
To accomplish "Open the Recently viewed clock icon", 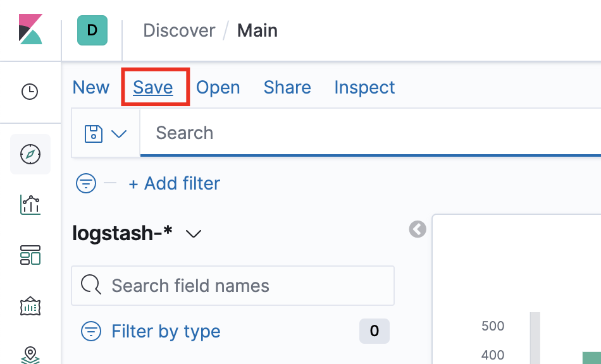I will click(x=30, y=92).
